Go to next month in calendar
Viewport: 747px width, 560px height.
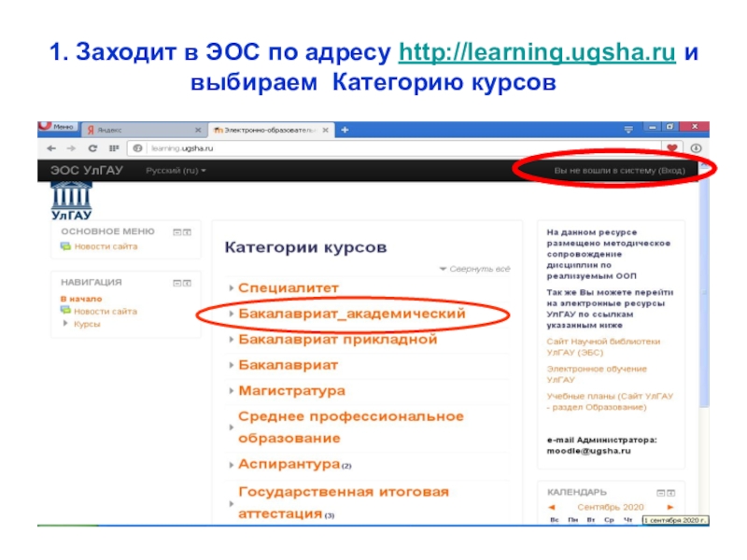click(x=669, y=507)
